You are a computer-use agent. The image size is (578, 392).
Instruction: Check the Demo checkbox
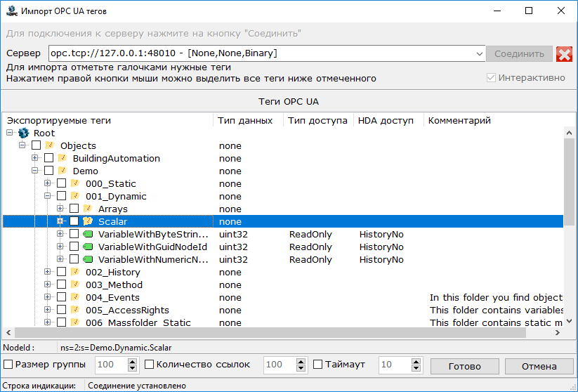(x=48, y=171)
